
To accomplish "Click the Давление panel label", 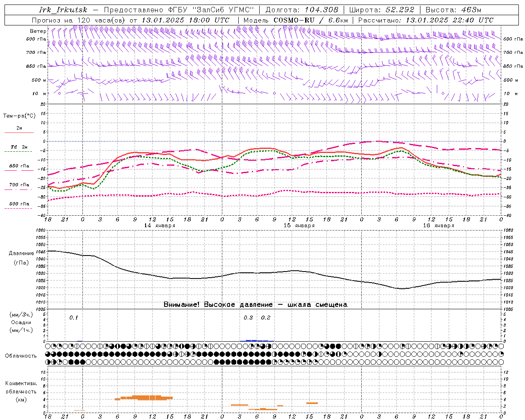I will tap(21, 253).
